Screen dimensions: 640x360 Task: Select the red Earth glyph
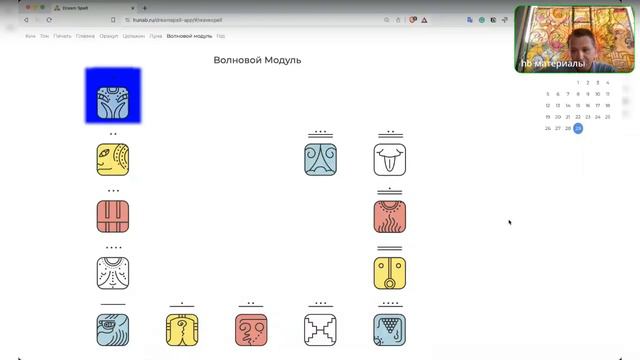pos(251,330)
